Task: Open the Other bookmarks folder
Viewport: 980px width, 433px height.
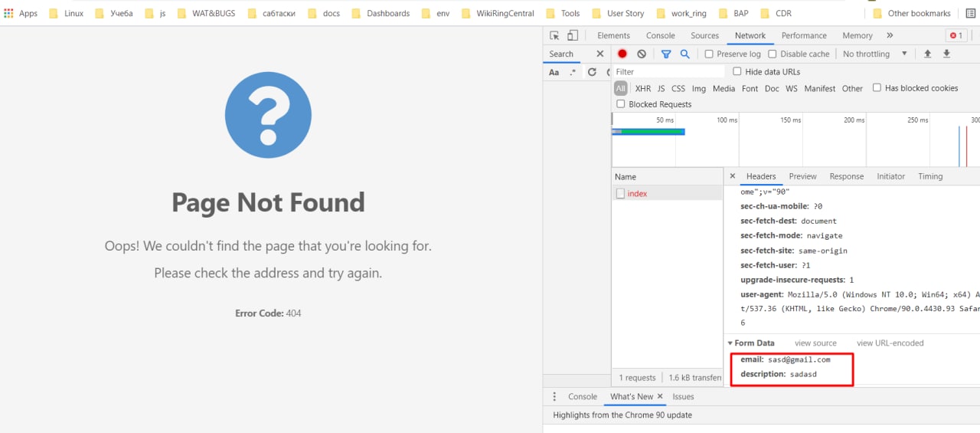Action: pyautogui.click(x=911, y=13)
